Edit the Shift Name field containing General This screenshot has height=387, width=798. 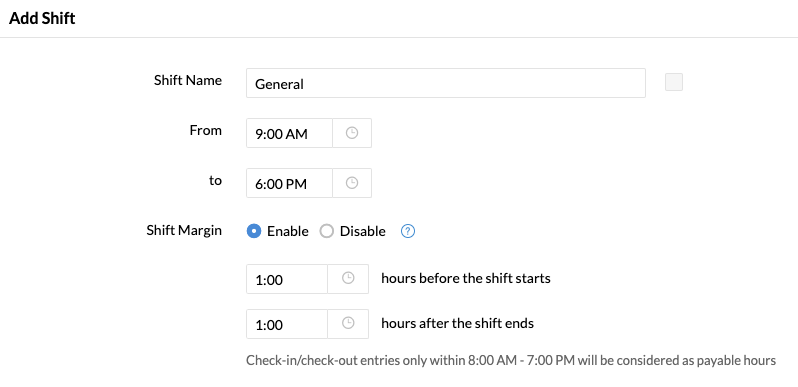click(x=446, y=83)
